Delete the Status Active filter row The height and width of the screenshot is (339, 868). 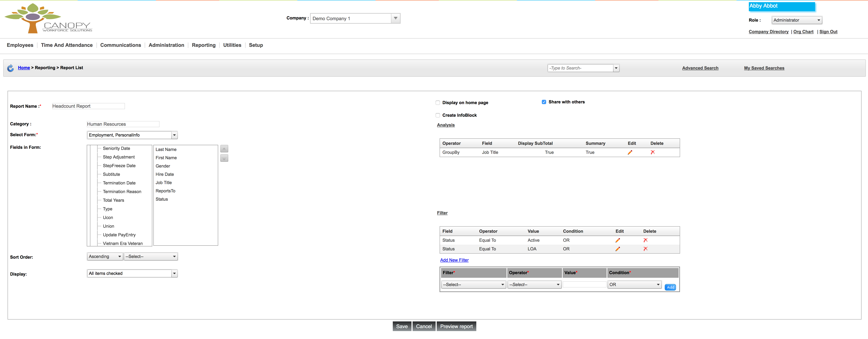click(645, 240)
